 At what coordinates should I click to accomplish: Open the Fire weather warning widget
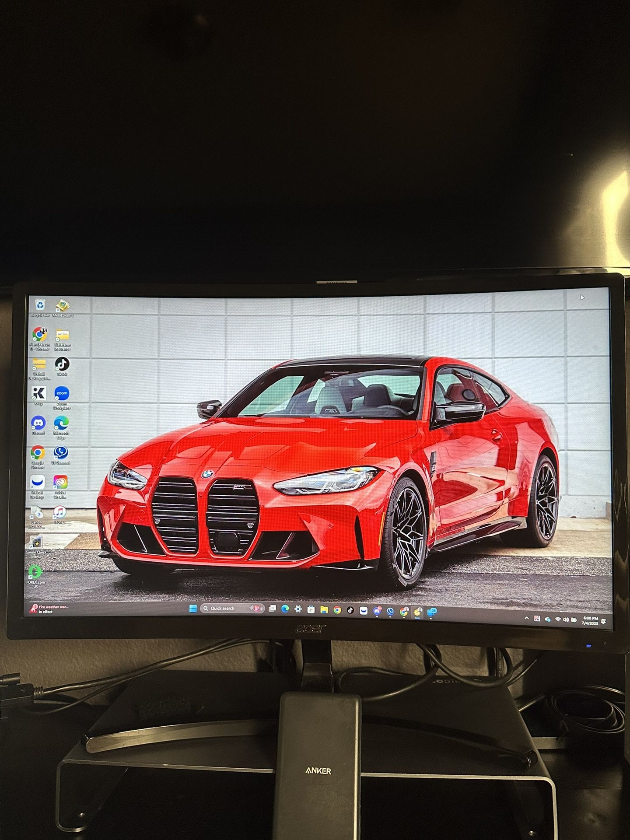click(49, 609)
